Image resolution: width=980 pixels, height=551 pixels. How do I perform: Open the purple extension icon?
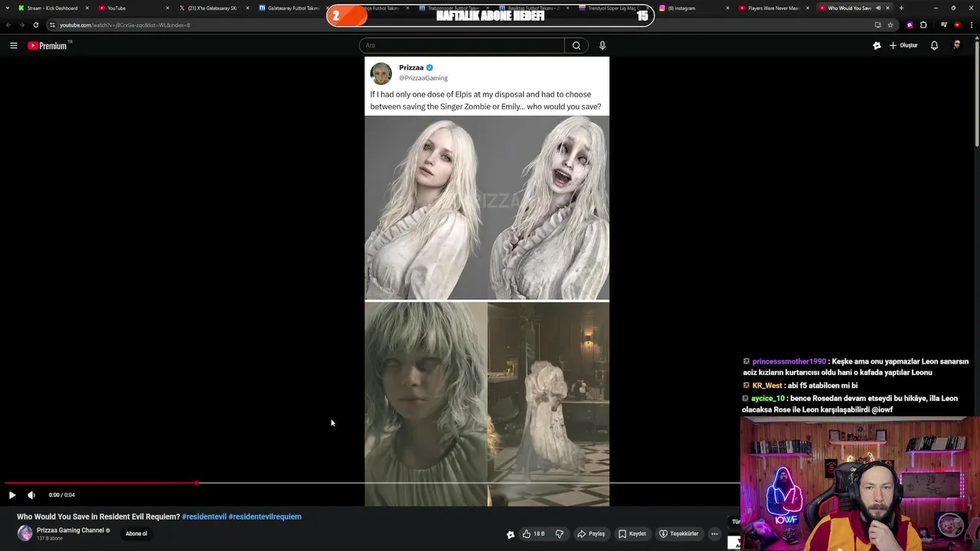pos(910,24)
